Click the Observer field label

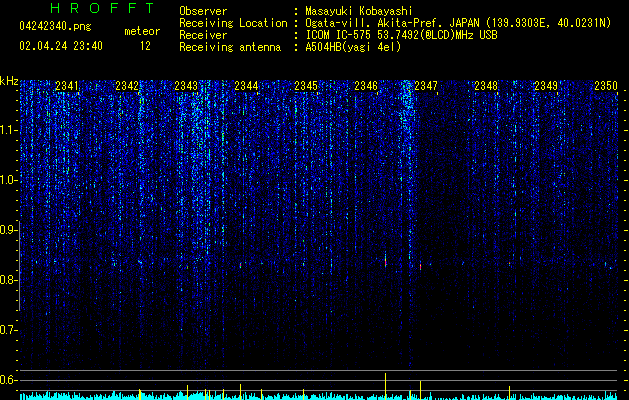[203, 11]
